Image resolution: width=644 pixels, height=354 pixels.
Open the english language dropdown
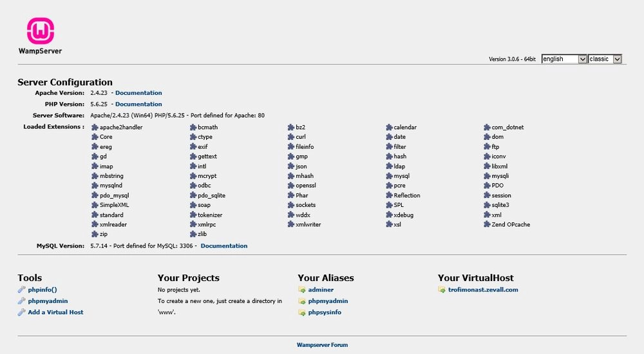(564, 59)
